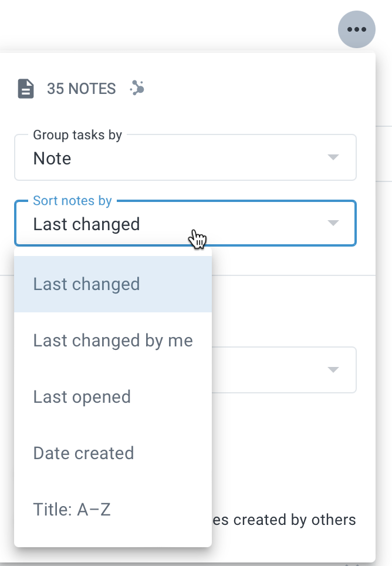Click the selected Last changed field text
Screen dimensions: 392x566
click(x=86, y=224)
